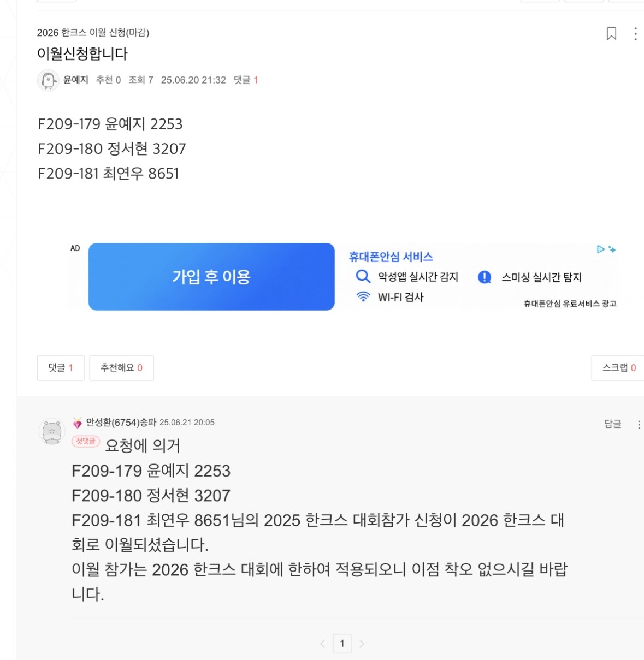Viewport: 644px width, 660px height.
Task: Open the post's three-dot options menu
Action: click(635, 34)
